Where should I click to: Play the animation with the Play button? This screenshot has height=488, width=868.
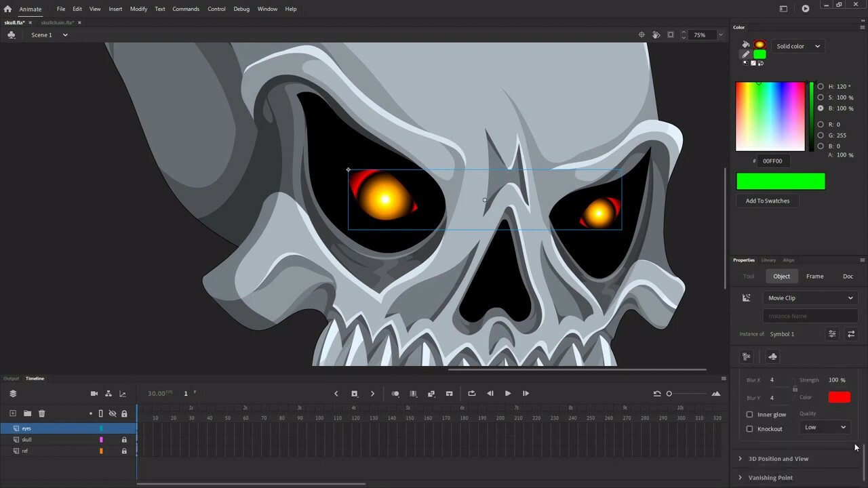pos(507,393)
